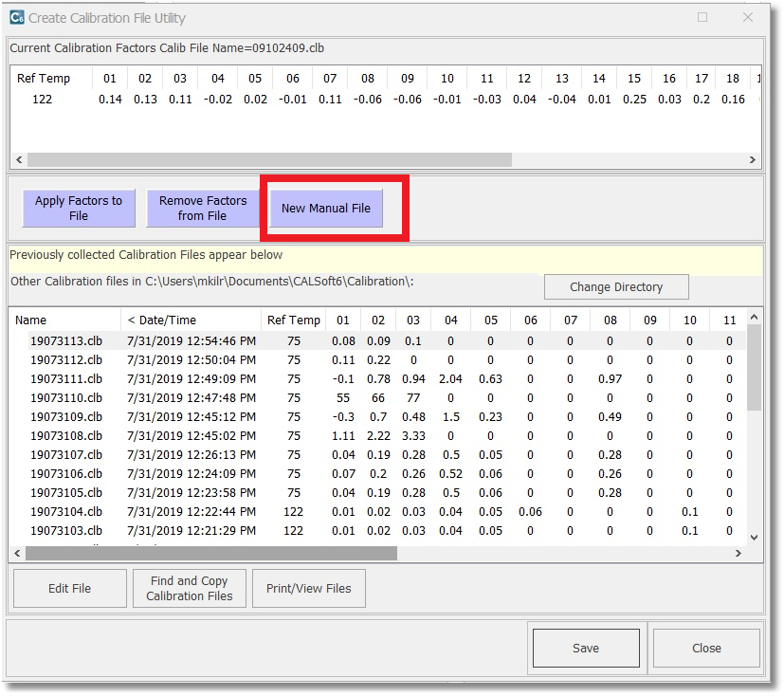
Task: Click Print/View Files button
Action: pos(308,589)
